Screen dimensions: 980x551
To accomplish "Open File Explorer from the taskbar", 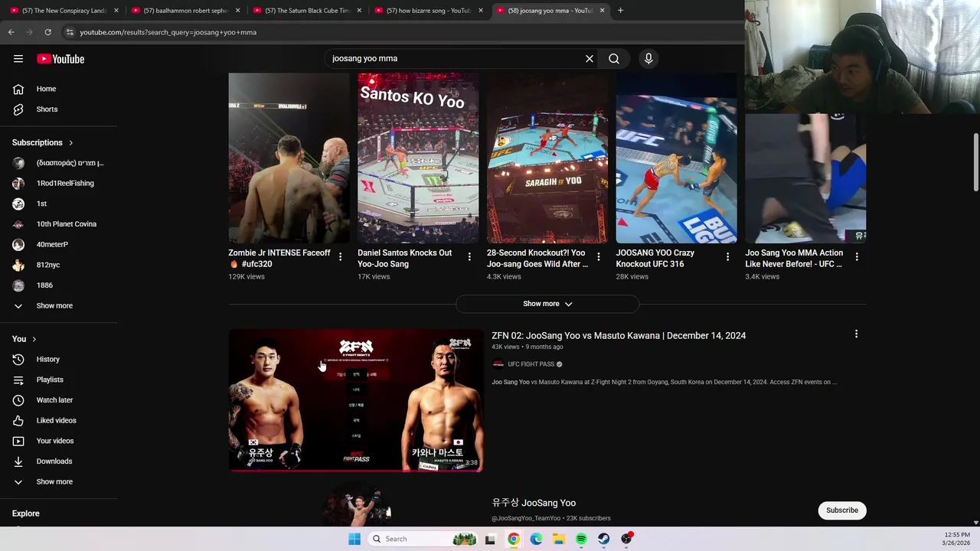I will pyautogui.click(x=559, y=539).
